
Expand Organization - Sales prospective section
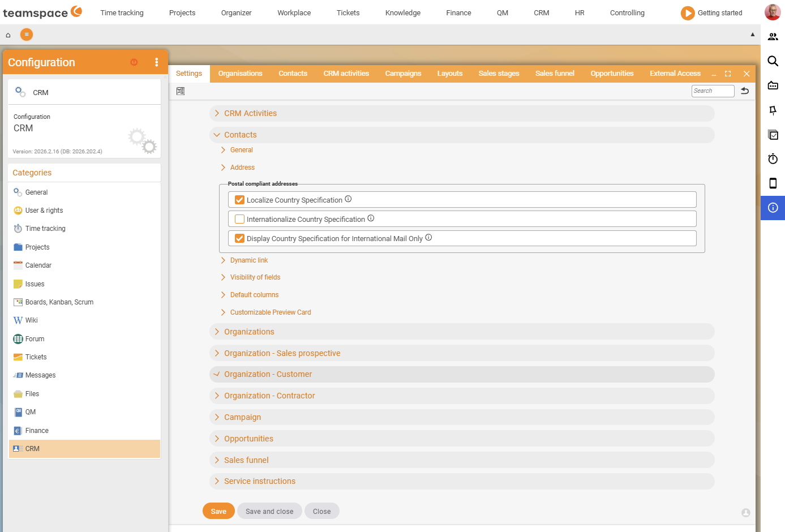[462, 353]
